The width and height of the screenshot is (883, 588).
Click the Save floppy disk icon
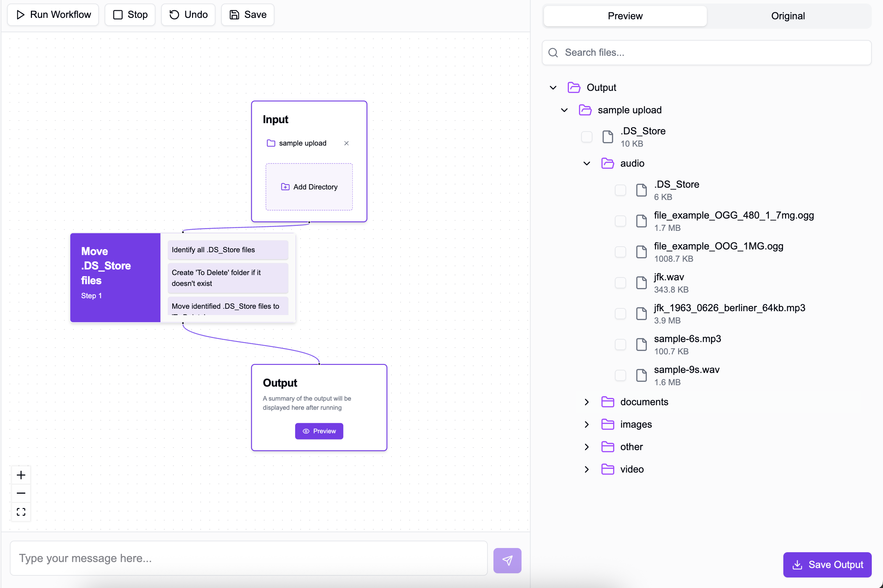coord(234,15)
